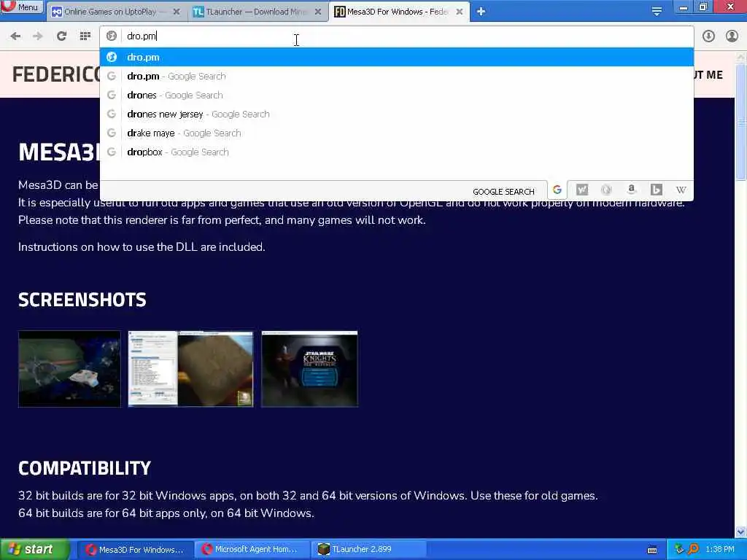Select Wikipedia search engine icon
This screenshot has width=747, height=560.
(681, 190)
